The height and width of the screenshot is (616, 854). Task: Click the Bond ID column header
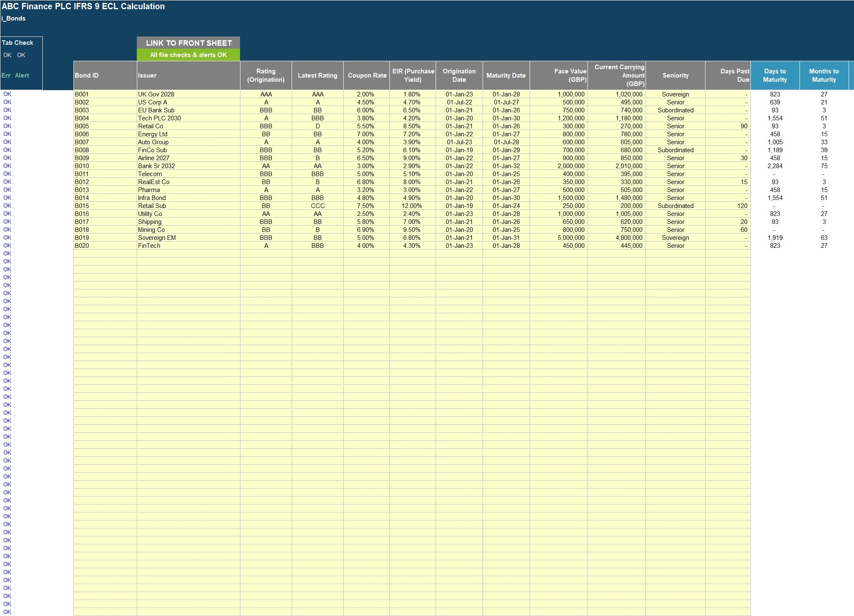(86, 75)
